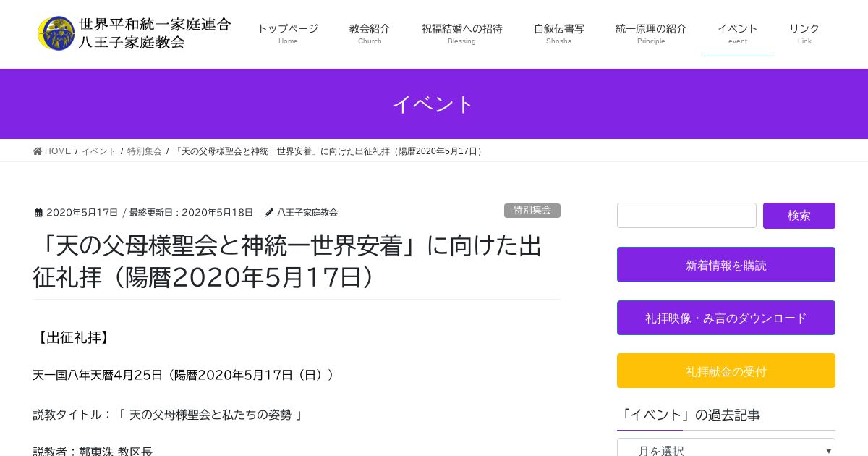
Task: Click the 新着情報を購読 button
Action: click(726, 265)
